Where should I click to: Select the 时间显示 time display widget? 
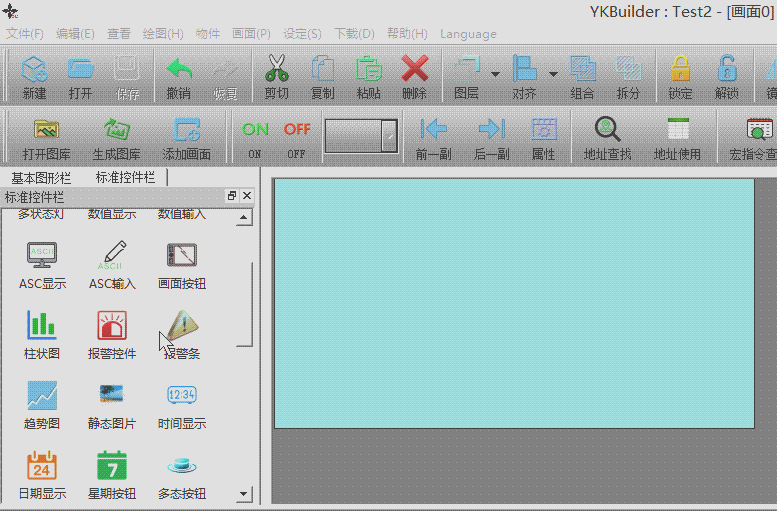coord(182,403)
